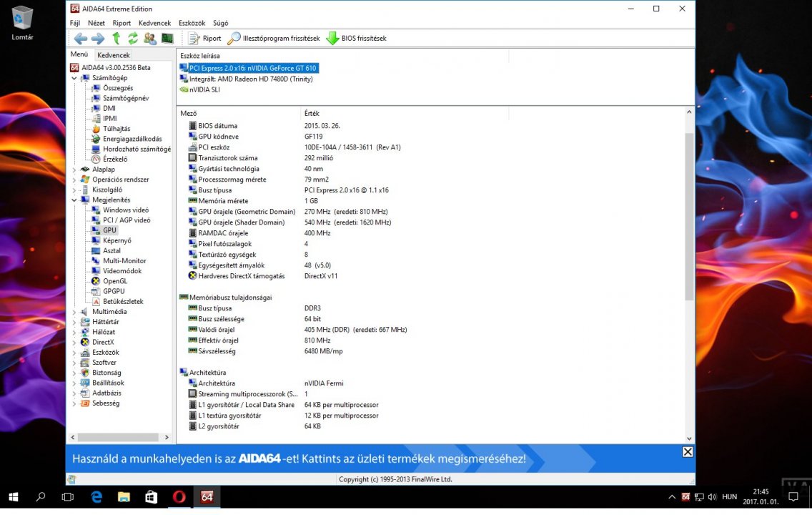Open the Nézet menu
Image resolution: width=812 pixels, height=515 pixels.
pos(96,24)
